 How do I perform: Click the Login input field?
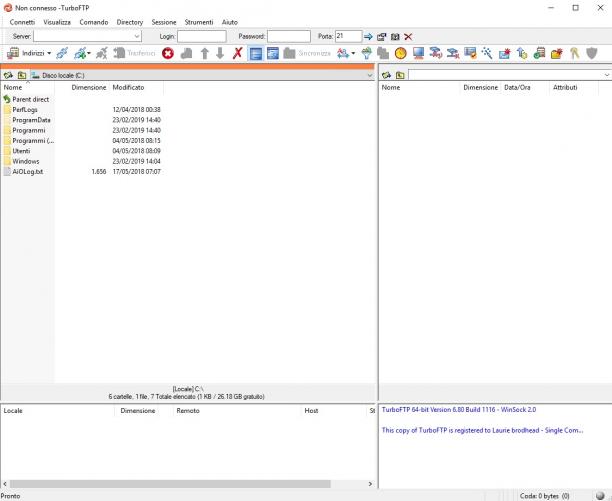202,36
